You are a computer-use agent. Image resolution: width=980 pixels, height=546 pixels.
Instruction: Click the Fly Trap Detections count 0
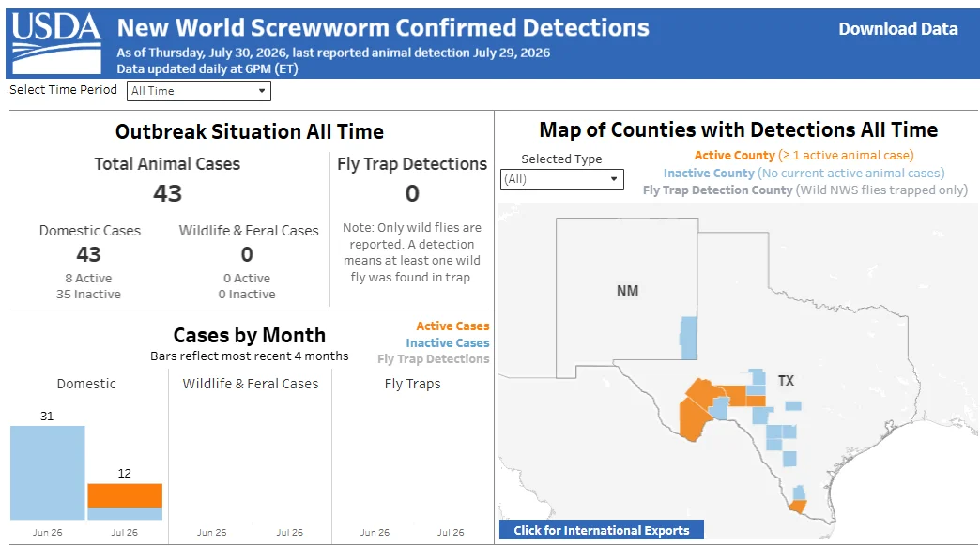click(412, 193)
